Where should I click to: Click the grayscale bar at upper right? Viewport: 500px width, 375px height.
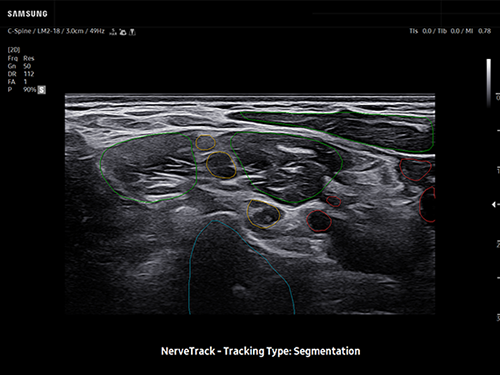click(489, 83)
